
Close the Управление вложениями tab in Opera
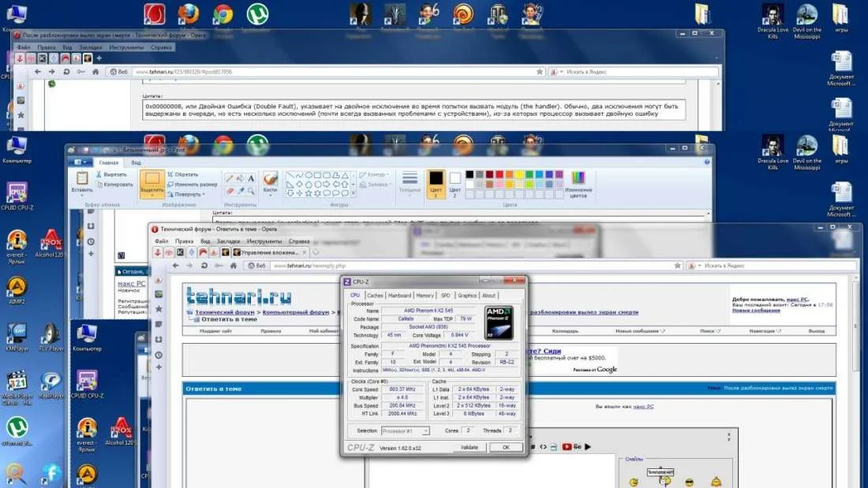click(x=304, y=252)
